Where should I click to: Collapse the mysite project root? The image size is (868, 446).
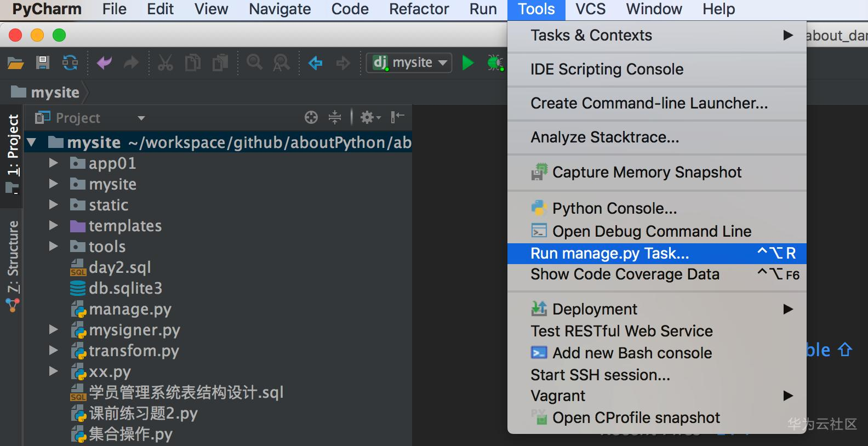click(x=32, y=143)
